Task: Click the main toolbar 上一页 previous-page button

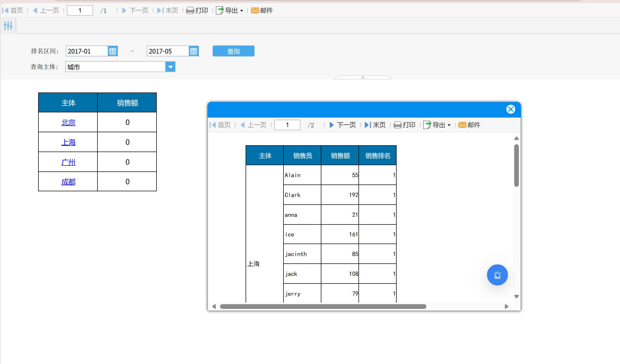Action: 46,10
